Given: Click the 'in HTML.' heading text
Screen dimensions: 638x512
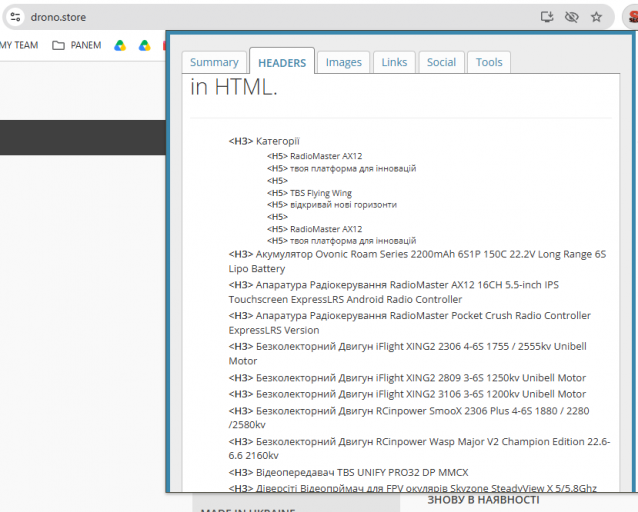Looking at the screenshot, I should (x=234, y=87).
